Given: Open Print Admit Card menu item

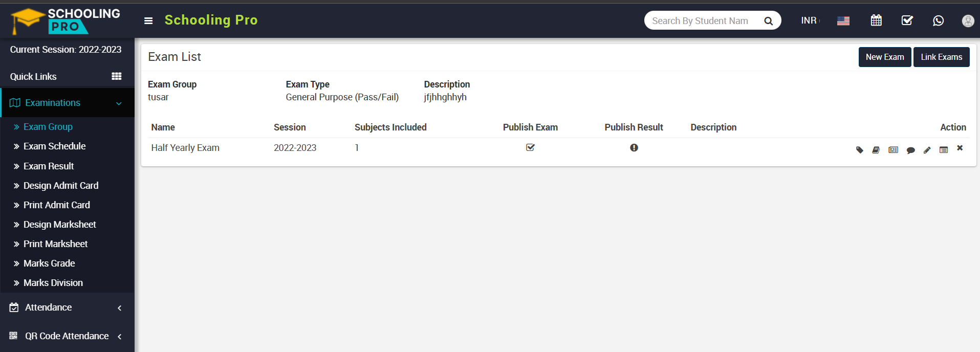Looking at the screenshot, I should (x=57, y=205).
